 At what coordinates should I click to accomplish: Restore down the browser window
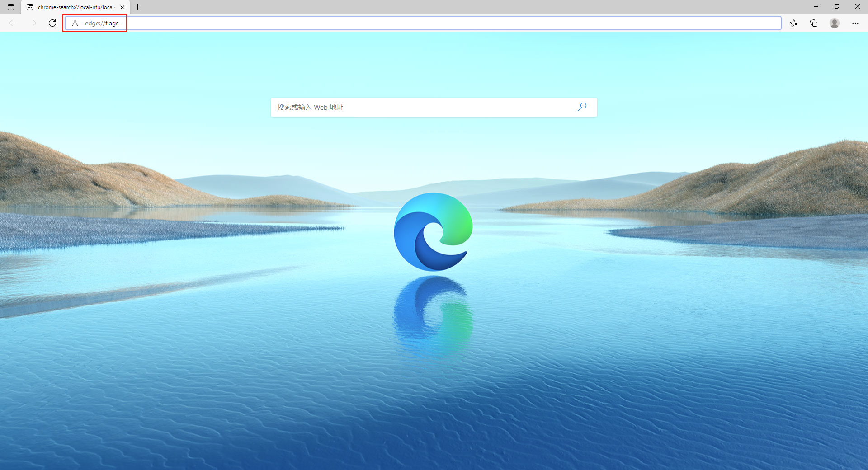[837, 6]
